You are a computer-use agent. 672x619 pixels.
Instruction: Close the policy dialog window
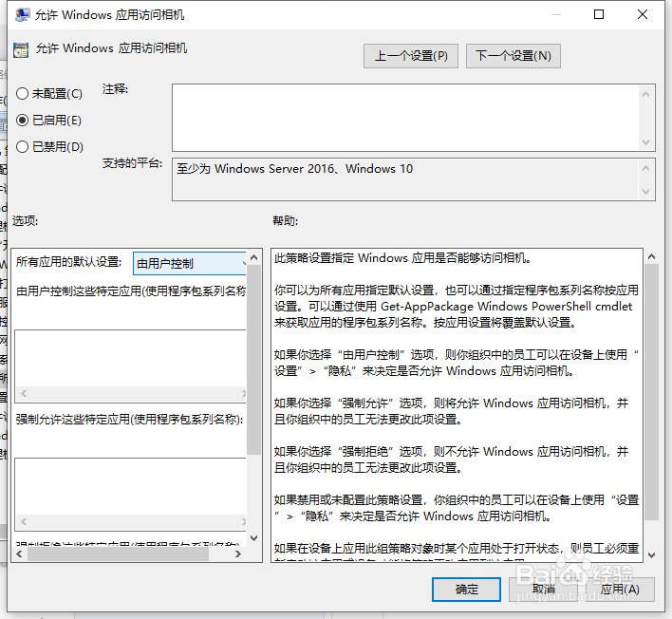click(x=643, y=14)
